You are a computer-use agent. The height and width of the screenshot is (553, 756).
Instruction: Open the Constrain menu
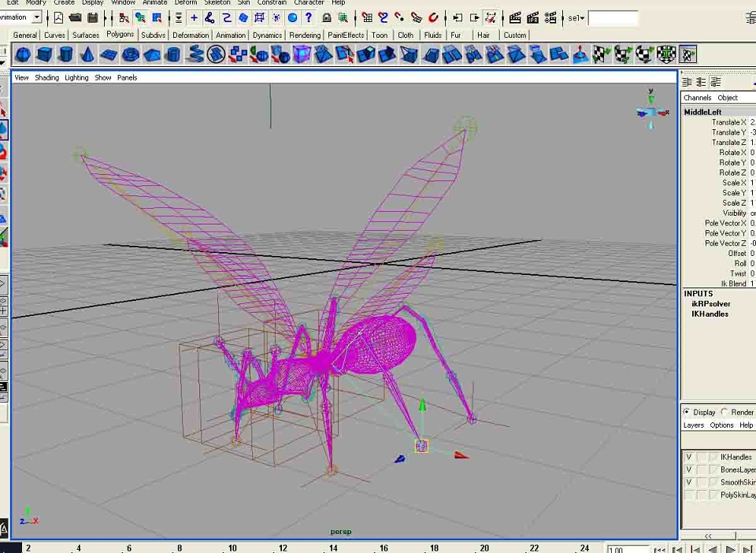pos(272,2)
